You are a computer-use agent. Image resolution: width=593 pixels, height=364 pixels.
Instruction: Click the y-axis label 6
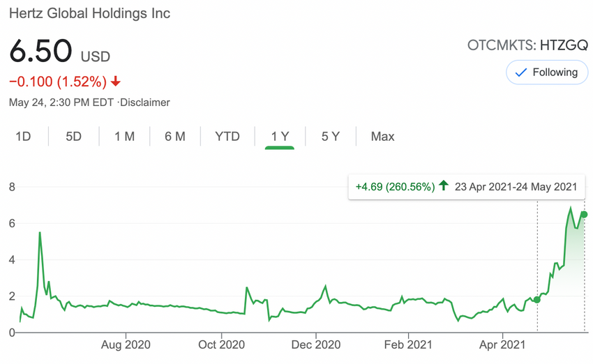(12, 223)
